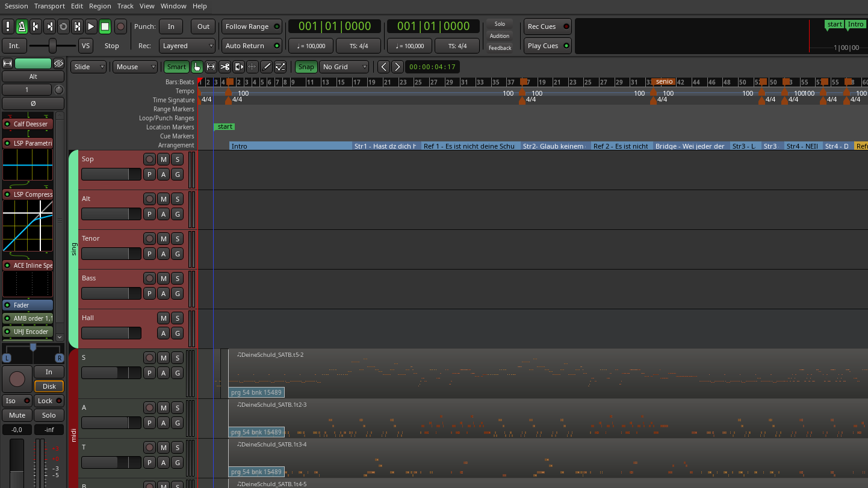
Task: Open the Track menu
Action: coord(125,6)
